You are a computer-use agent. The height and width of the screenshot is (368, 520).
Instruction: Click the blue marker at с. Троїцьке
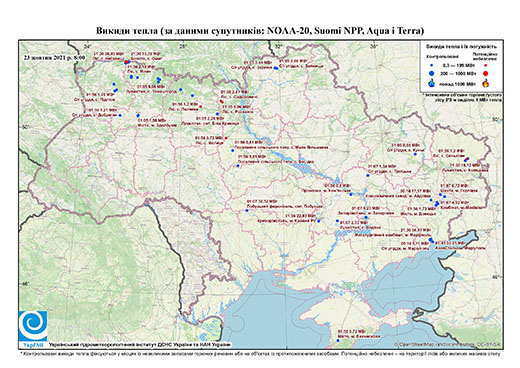click(x=368, y=175)
